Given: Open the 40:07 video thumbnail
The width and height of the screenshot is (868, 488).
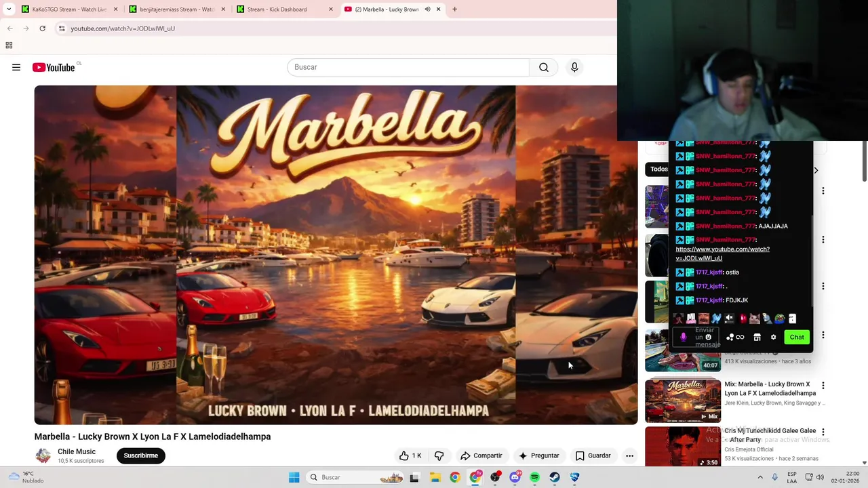Looking at the screenshot, I should click(683, 351).
